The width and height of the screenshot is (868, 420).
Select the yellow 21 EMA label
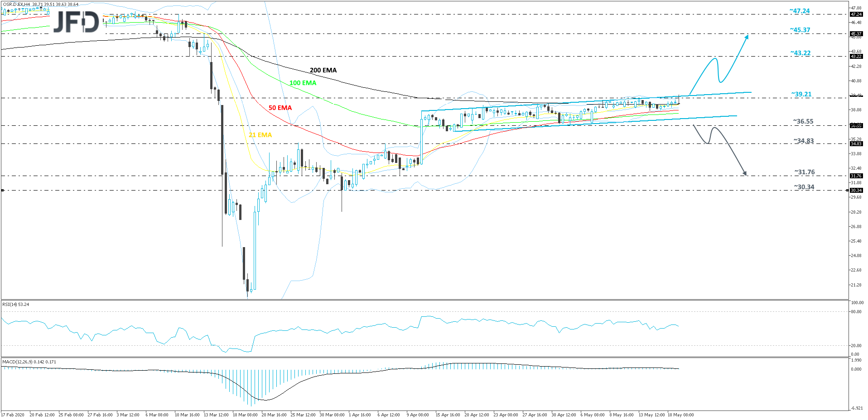pos(260,135)
